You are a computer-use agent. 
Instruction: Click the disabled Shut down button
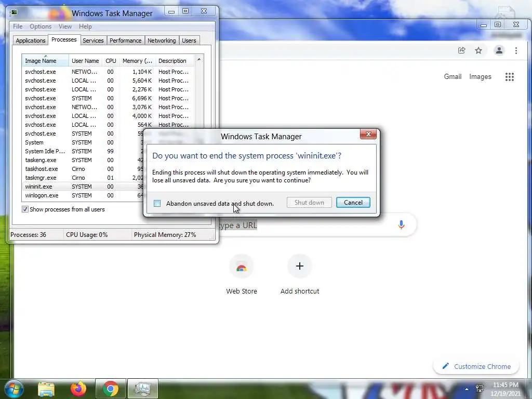coord(309,203)
